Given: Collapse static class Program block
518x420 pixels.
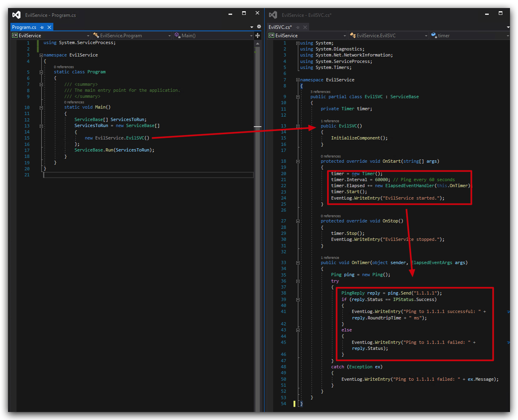Looking at the screenshot, I should pos(41,72).
